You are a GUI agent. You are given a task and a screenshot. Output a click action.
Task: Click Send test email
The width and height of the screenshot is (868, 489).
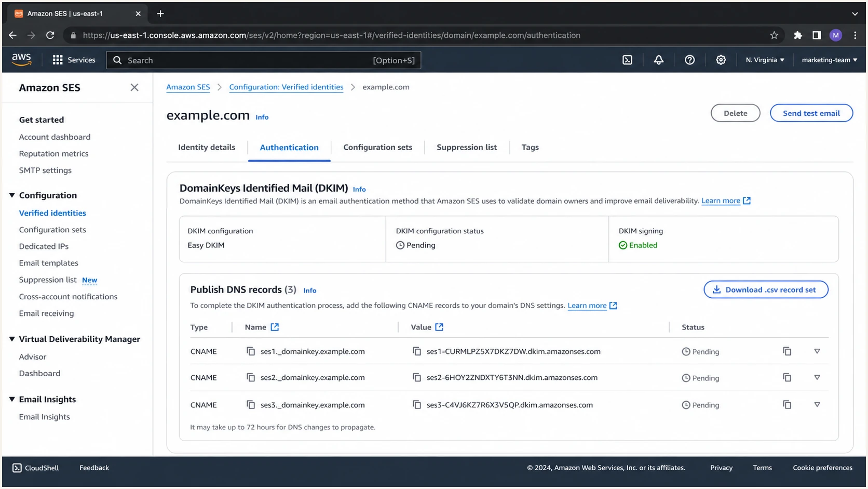click(811, 113)
